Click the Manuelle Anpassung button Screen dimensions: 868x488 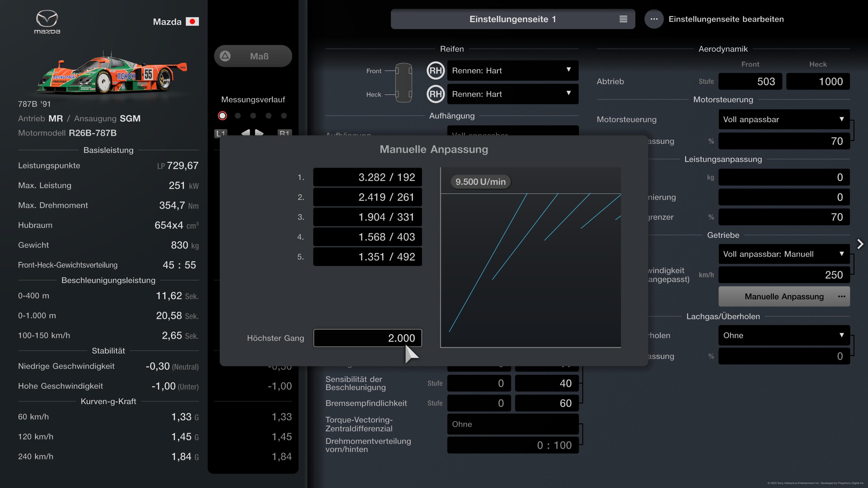(784, 296)
